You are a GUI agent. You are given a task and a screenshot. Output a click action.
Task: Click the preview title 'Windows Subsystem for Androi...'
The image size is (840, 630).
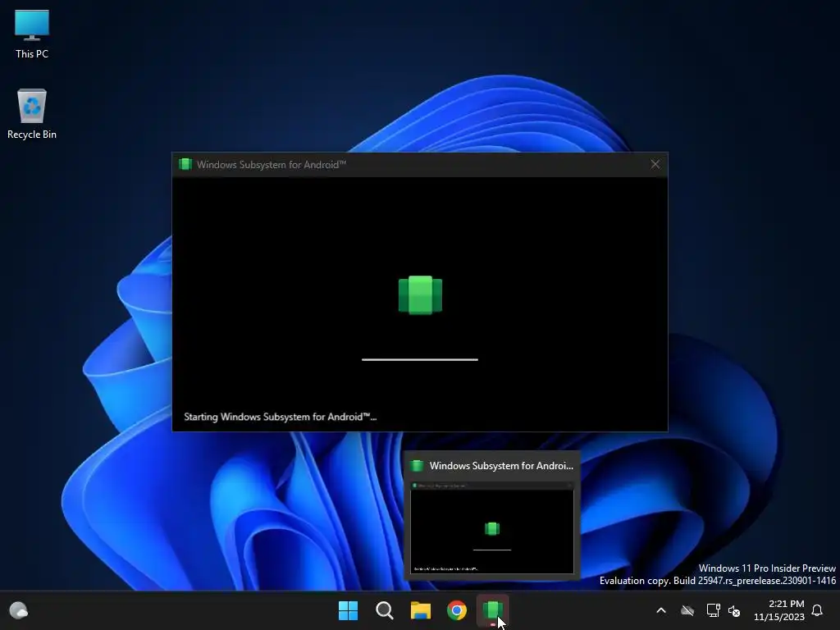[501, 466]
